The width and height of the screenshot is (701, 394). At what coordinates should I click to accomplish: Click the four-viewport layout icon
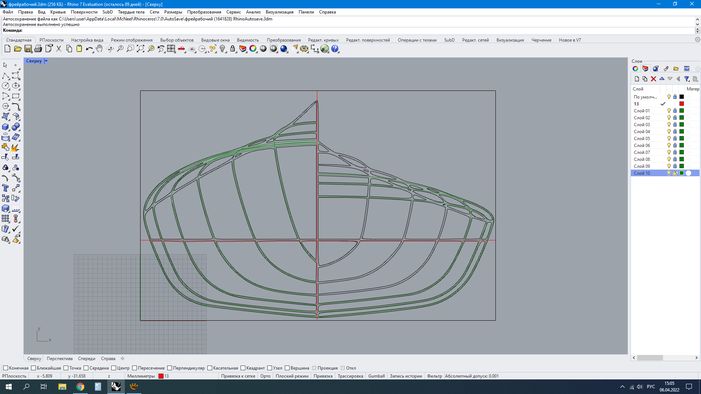(171, 49)
